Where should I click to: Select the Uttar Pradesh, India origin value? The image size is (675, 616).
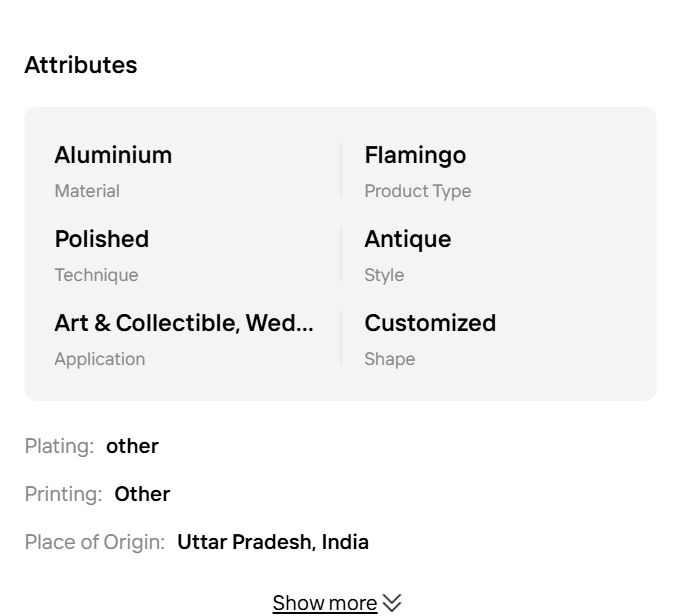273,542
